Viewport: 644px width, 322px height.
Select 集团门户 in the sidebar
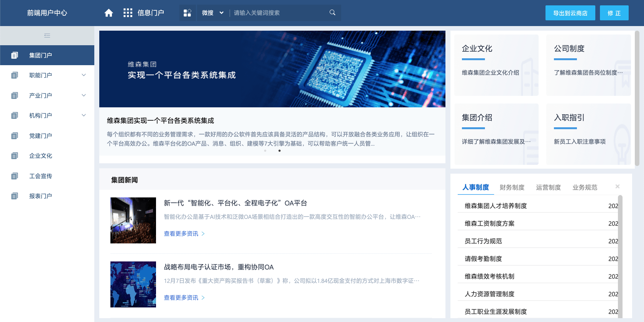pyautogui.click(x=47, y=55)
